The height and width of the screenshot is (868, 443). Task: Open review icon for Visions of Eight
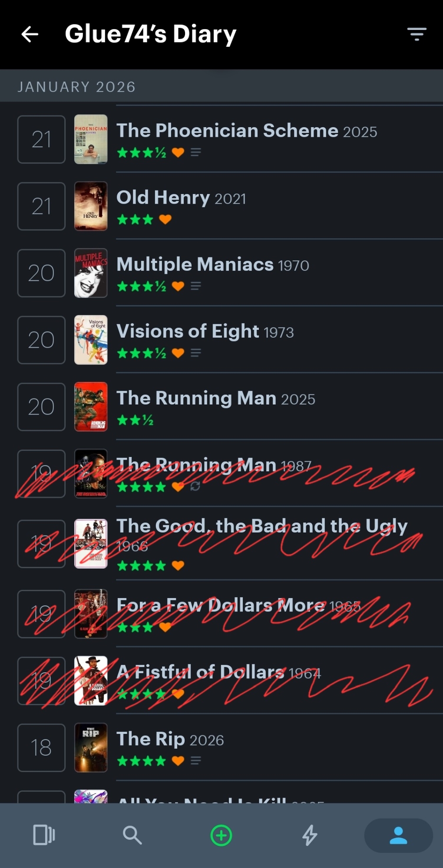pyautogui.click(x=196, y=353)
